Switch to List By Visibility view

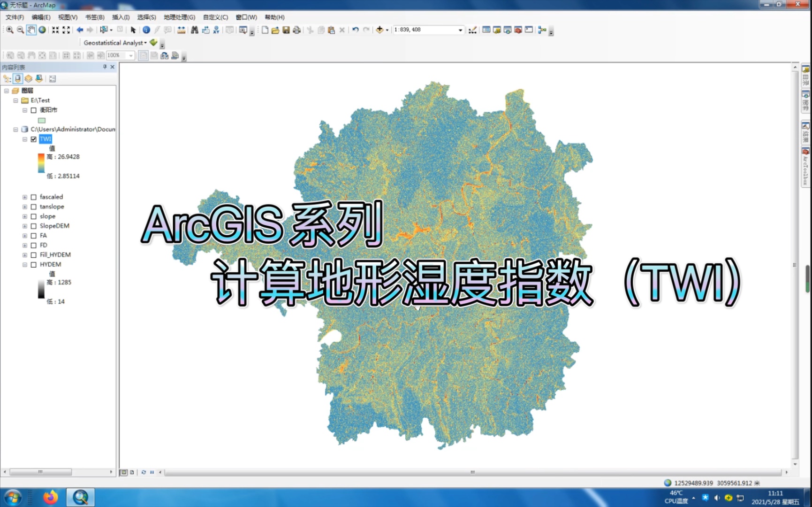pyautogui.click(x=28, y=78)
